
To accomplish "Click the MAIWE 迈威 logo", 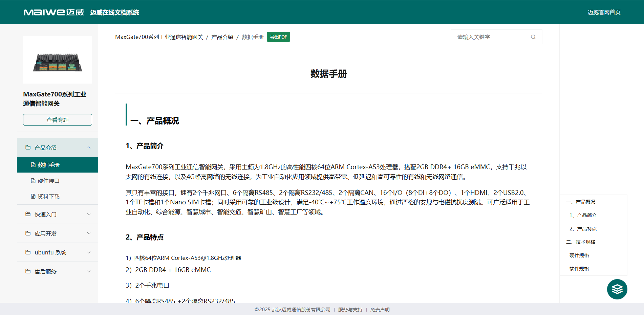I will (54, 13).
